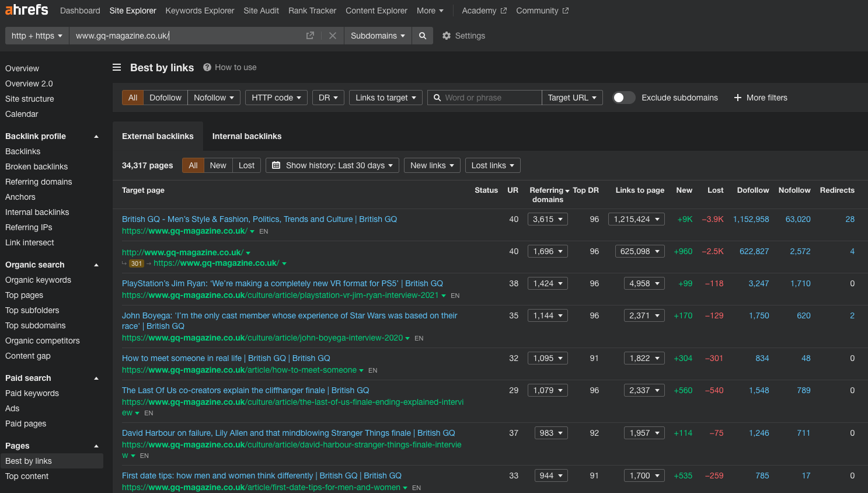Toggle Exclude subdomains switch
Screen dimensions: 868x493
pyautogui.click(x=623, y=98)
